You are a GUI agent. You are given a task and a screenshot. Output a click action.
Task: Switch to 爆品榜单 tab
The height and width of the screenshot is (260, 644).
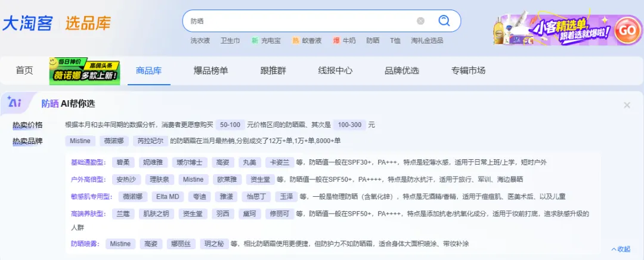(210, 70)
